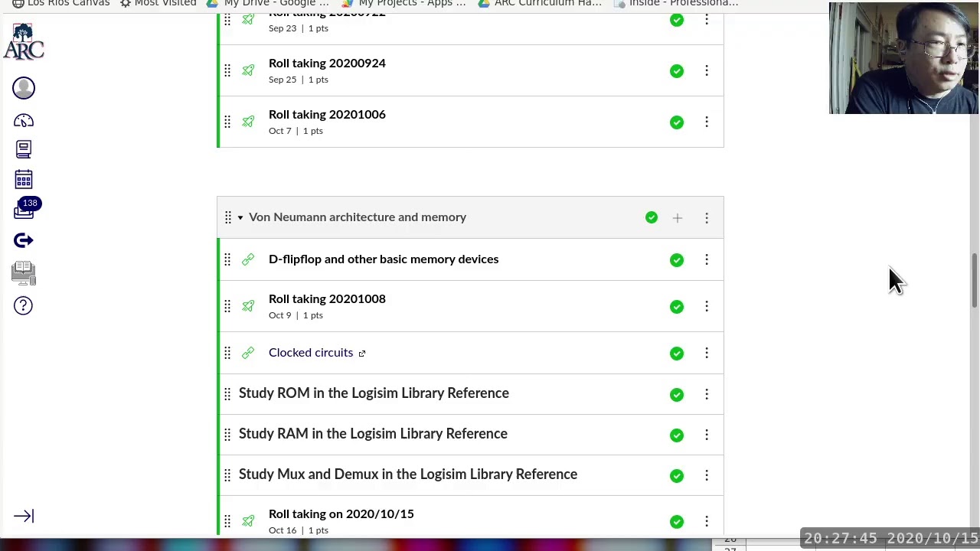Open the Help question mark icon
This screenshot has height=551, width=980.
pos(23,306)
